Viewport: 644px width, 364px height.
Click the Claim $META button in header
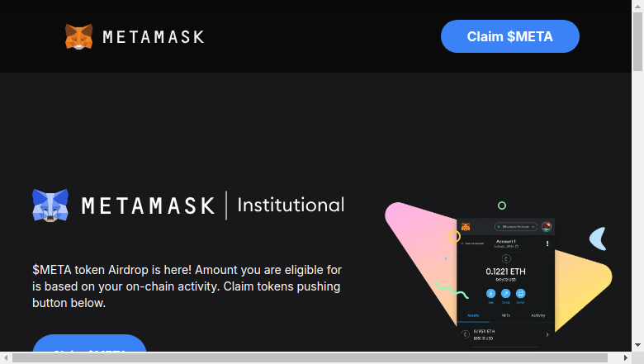(x=510, y=36)
